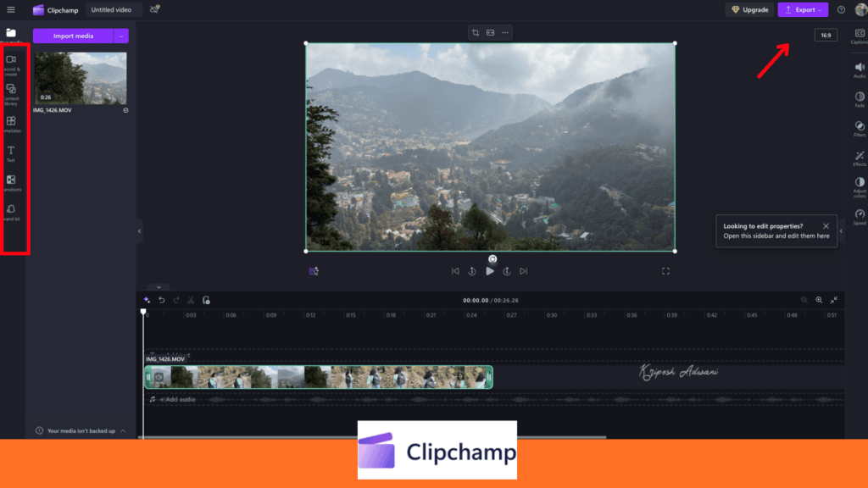Open the hamburger menu
Viewport: 868px width, 488px height.
13,9
